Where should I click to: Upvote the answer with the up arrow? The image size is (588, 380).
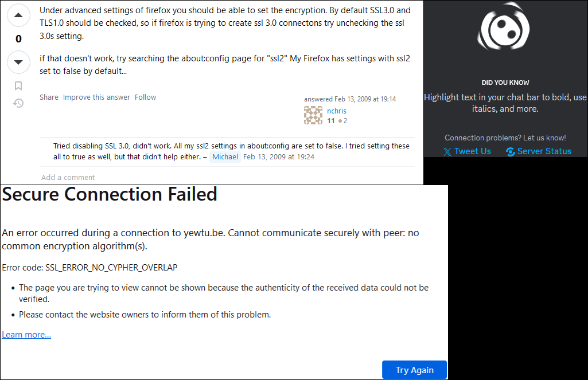coord(18,15)
